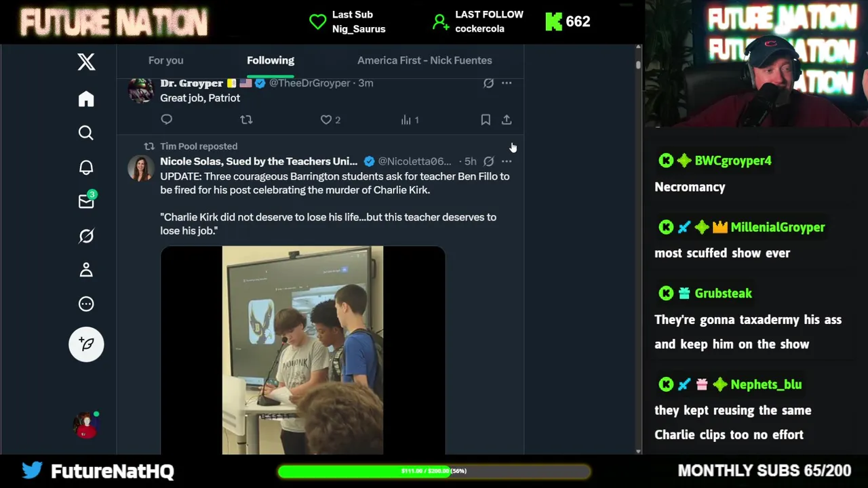Click the green donation goal progress bar
This screenshot has height=488, width=868.
click(x=434, y=471)
